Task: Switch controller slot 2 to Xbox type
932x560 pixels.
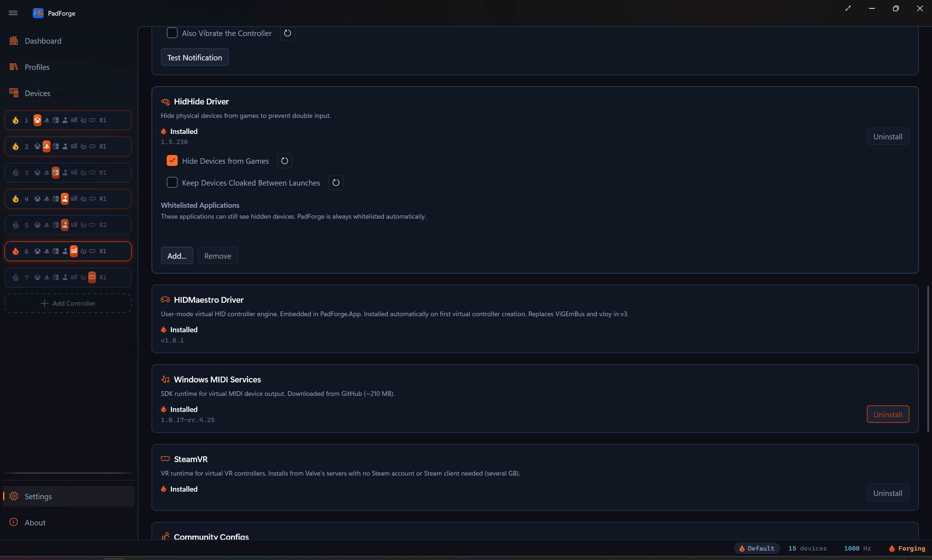Action: tap(37, 146)
